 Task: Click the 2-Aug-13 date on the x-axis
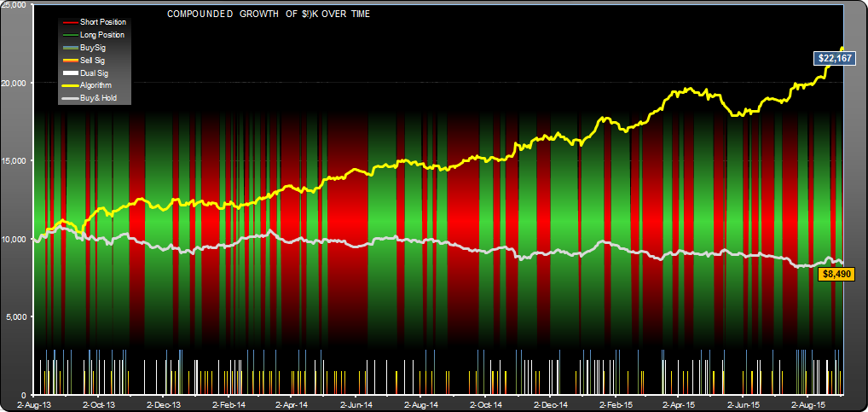pos(35,403)
